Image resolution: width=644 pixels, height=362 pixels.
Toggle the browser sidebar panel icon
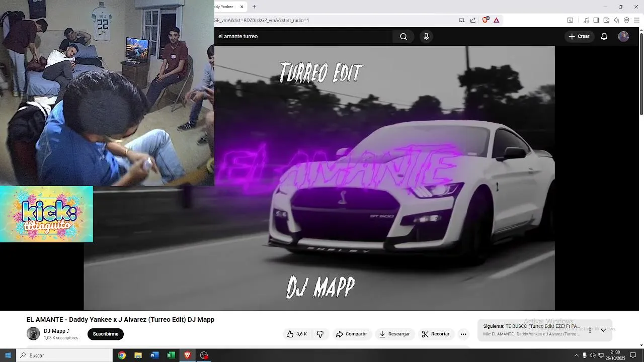(596, 20)
